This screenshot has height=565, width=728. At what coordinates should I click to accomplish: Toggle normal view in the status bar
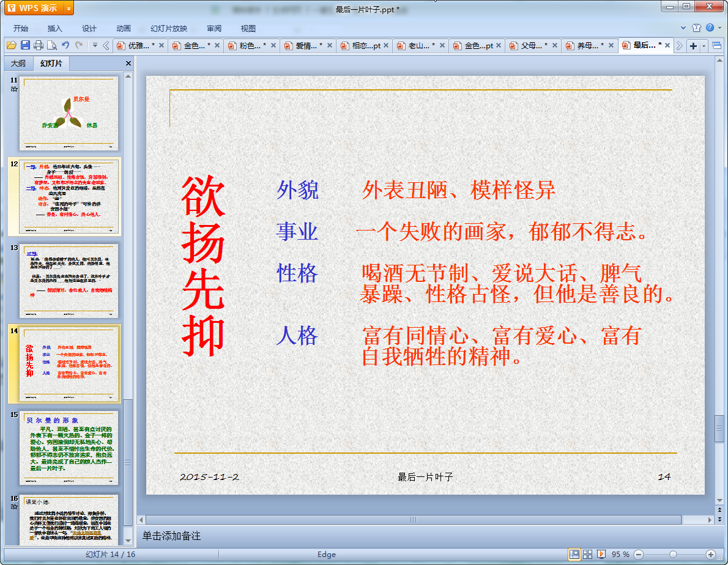pos(574,555)
